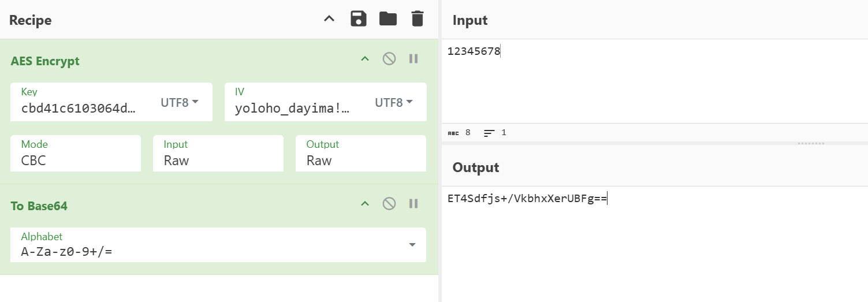Collapse the To Base64 operation
This screenshot has height=302, width=868.
365,203
